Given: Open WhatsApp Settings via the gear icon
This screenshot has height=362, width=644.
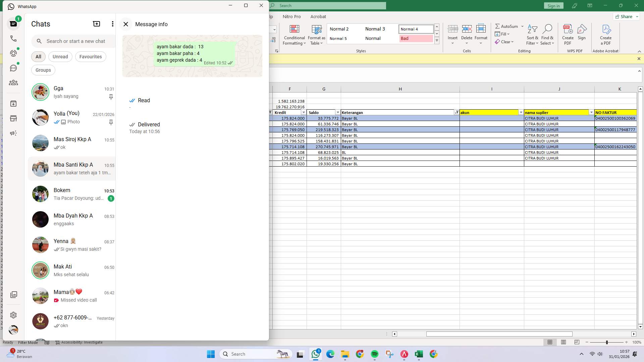Looking at the screenshot, I should point(13,315).
